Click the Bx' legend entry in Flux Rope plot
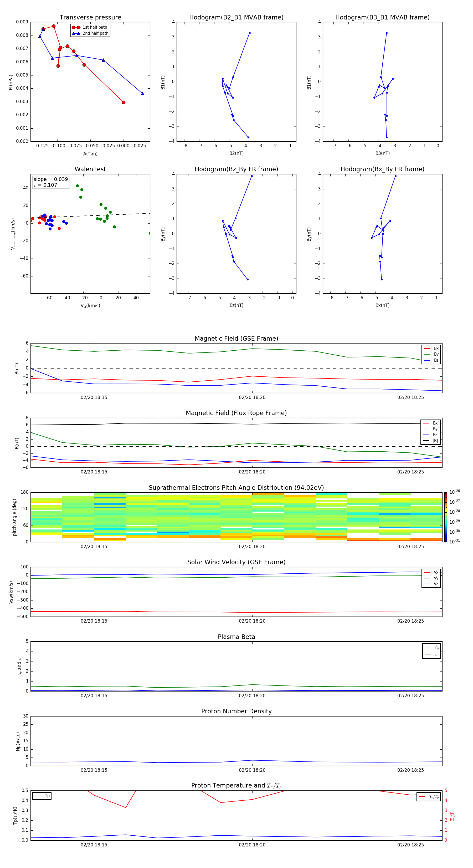Image resolution: width=473 pixels, height=868 pixels. tap(431, 423)
